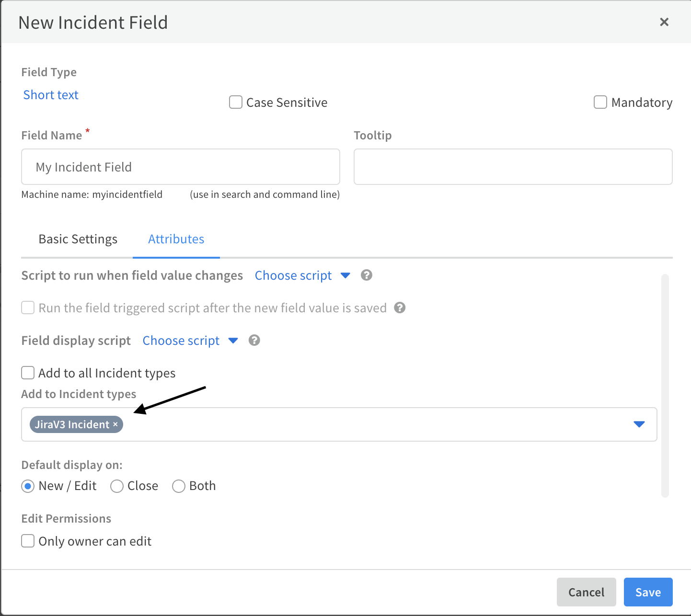This screenshot has height=616, width=691.
Task: Select the Close display option
Action: (x=116, y=486)
